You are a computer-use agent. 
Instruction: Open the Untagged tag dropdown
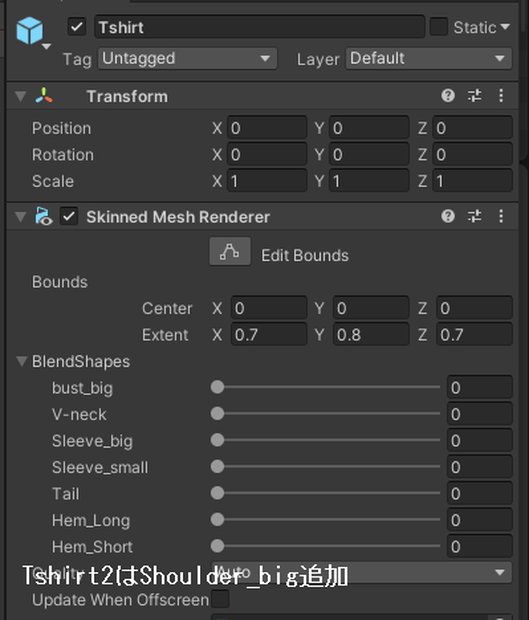pos(187,59)
